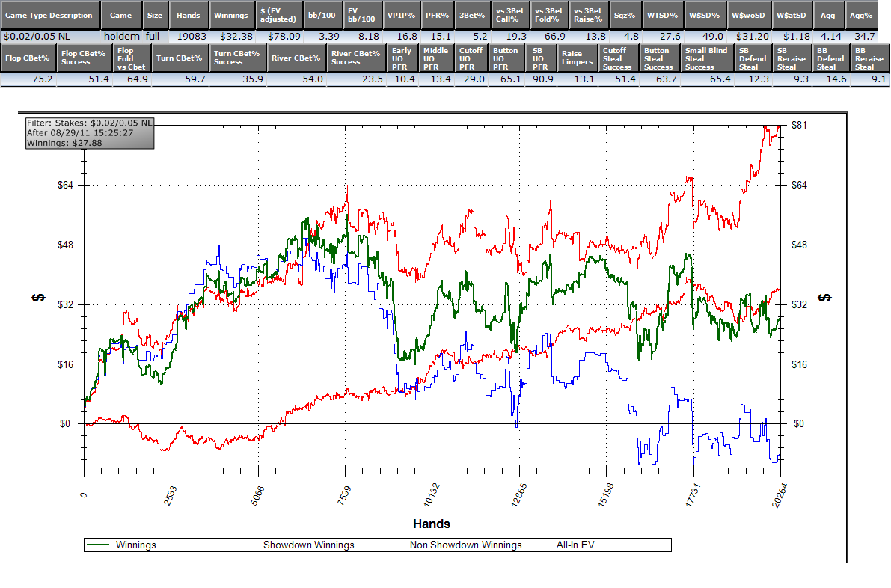Click the Early UO PFR header

(402, 58)
